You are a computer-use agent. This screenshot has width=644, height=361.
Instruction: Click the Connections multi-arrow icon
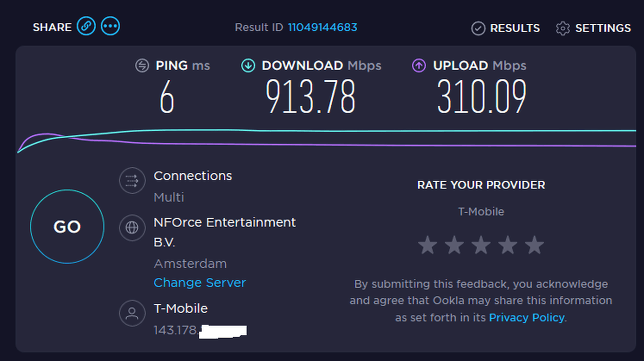[x=132, y=181]
